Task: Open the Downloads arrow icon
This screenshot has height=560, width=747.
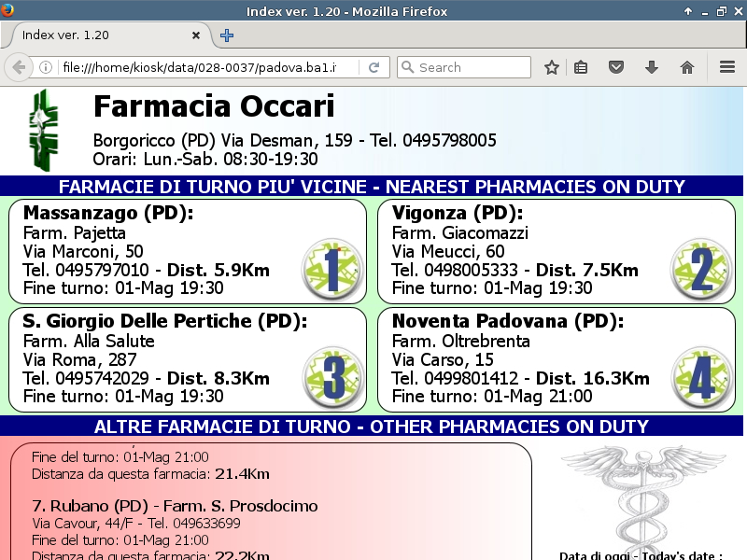Action: click(x=651, y=67)
